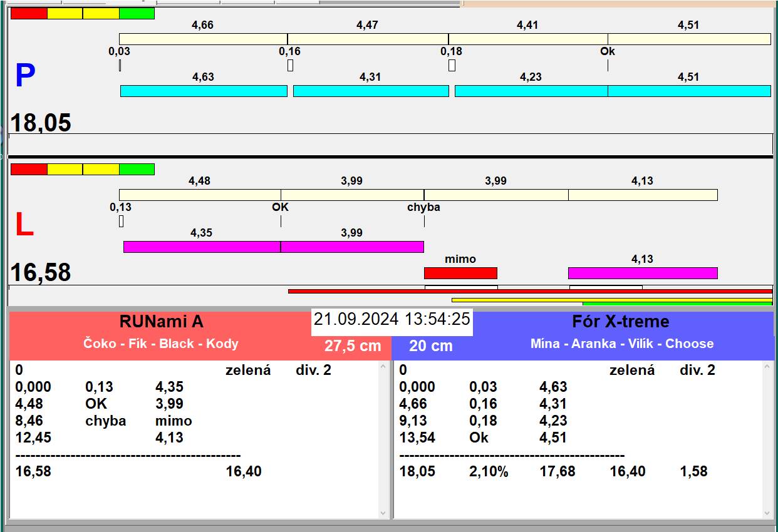This screenshot has width=778, height=532.
Task: Select the cyan bar labeled 4,63
Action: click(204, 91)
